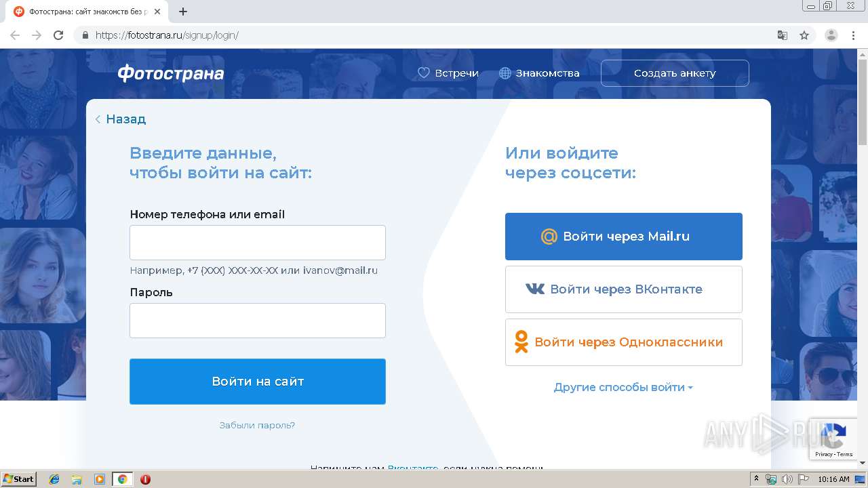Click the 10:16 AM taskbar clock
The height and width of the screenshot is (488, 868).
[833, 479]
